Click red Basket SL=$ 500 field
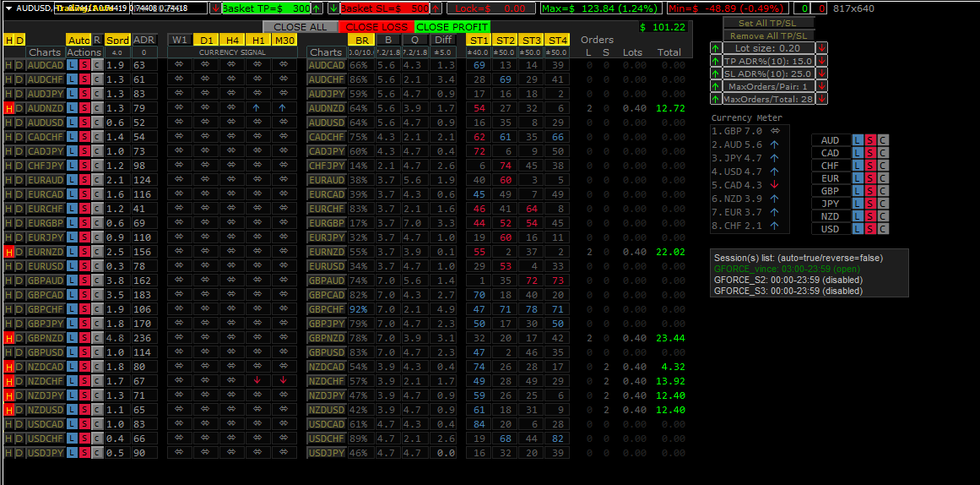980x485 pixels. pyautogui.click(x=384, y=8)
